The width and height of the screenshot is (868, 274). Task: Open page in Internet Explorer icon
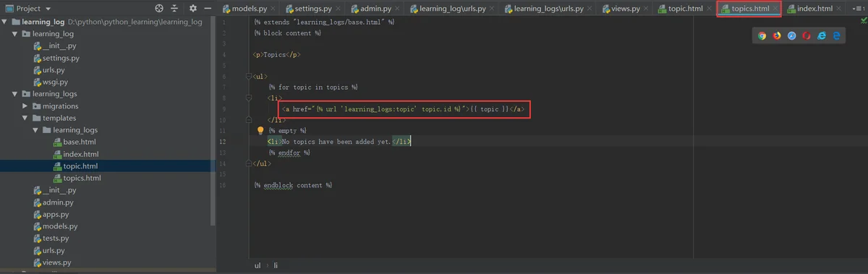click(822, 35)
